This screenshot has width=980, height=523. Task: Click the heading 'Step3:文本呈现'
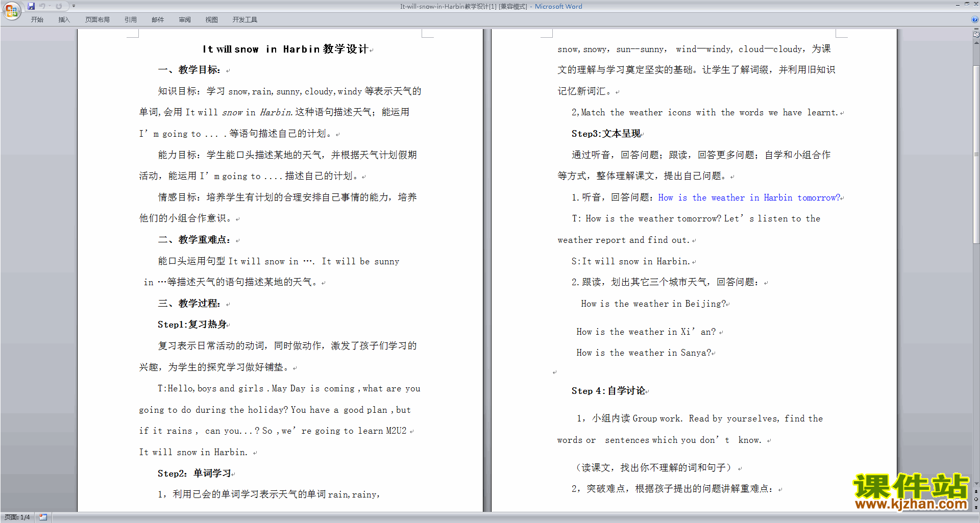[x=606, y=134]
